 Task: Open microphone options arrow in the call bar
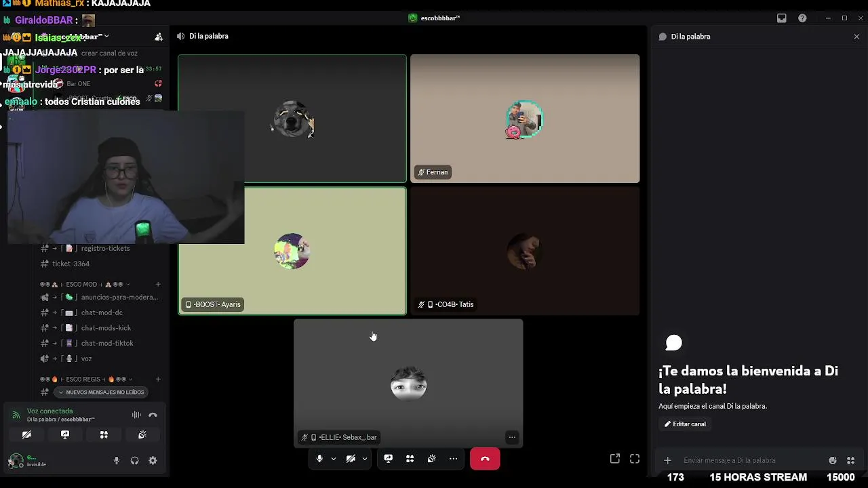click(x=334, y=459)
